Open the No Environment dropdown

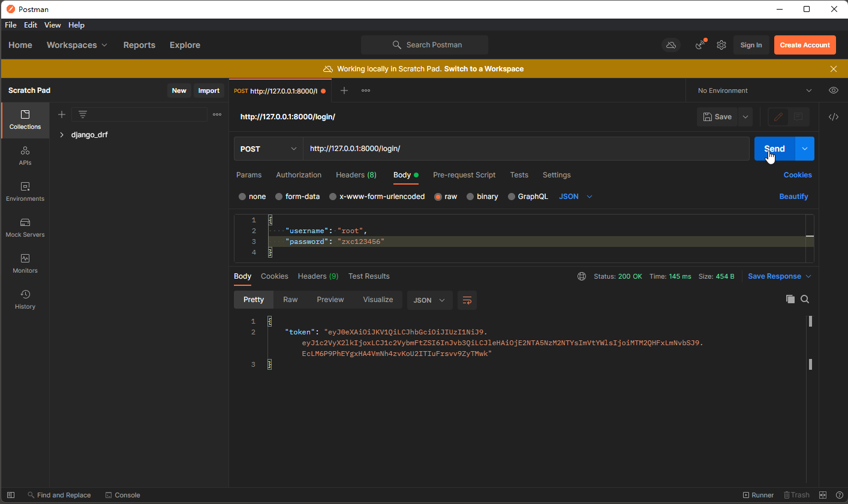[754, 90]
